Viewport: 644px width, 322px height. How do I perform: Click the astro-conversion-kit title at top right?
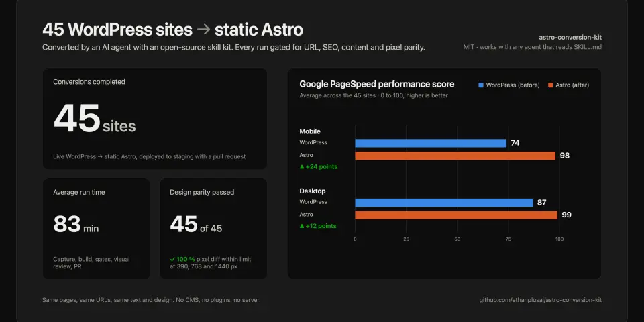point(570,38)
